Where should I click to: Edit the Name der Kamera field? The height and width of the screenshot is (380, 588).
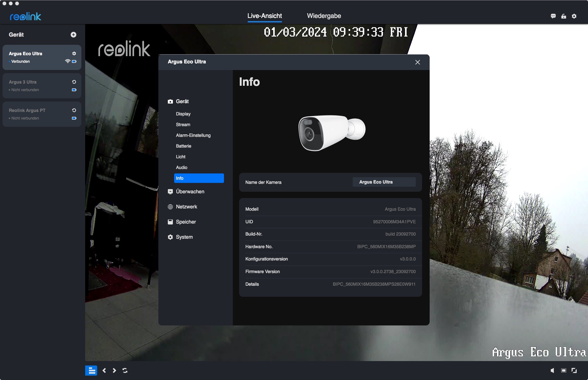[x=384, y=182]
